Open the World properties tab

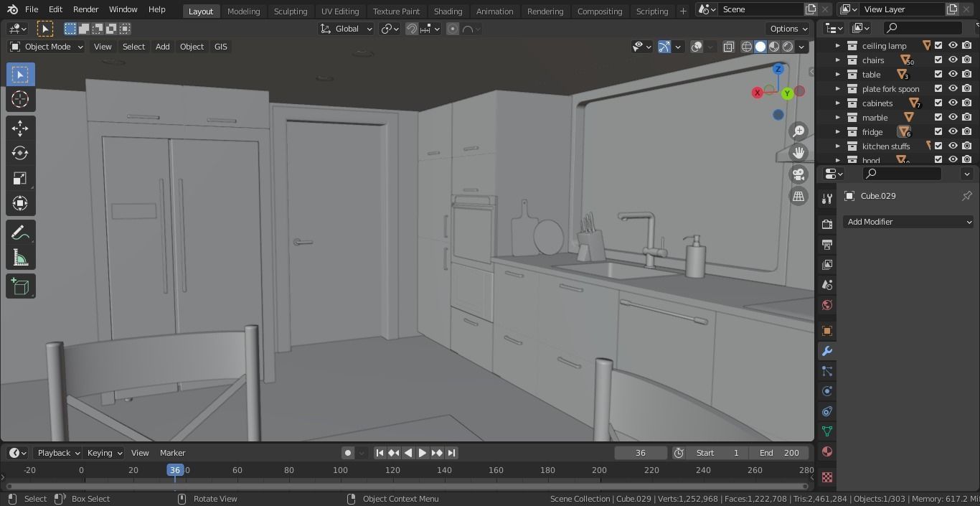[827, 305]
